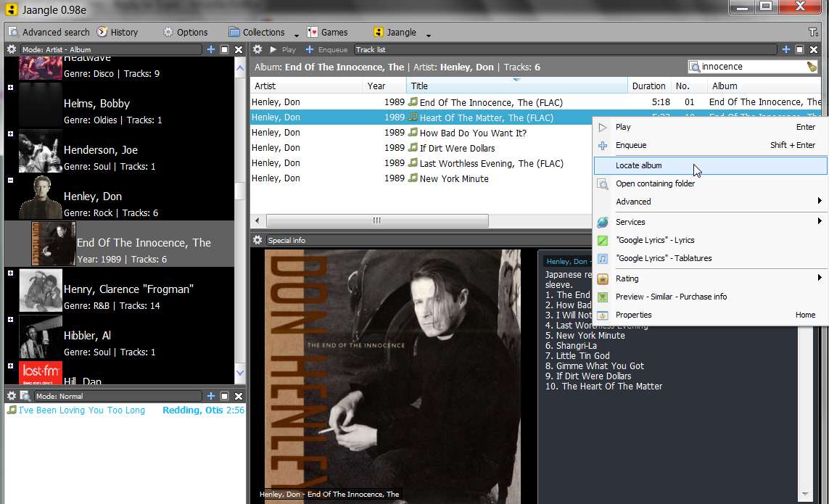Viewport: 829px width, 504px height.
Task: Click the gear icon of playlist pane
Action: 11,395
